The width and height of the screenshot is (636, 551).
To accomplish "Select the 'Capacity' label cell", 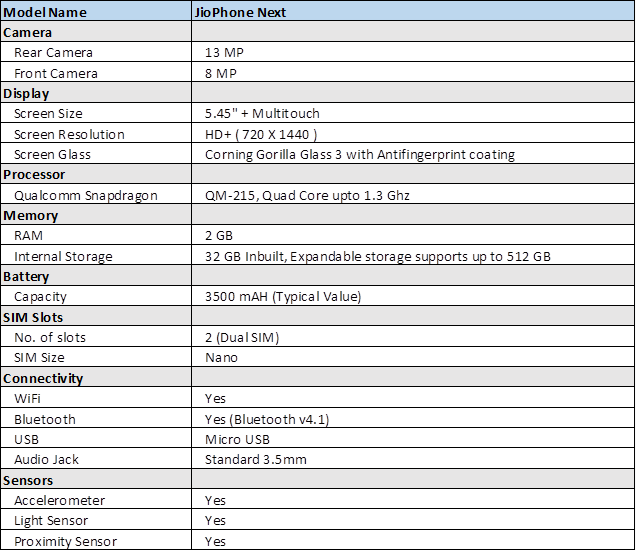I will click(96, 296).
